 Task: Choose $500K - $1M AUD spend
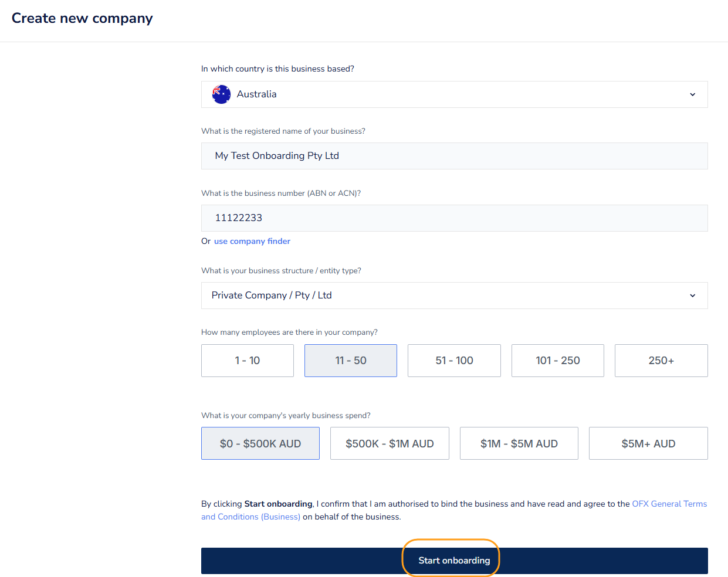(390, 444)
